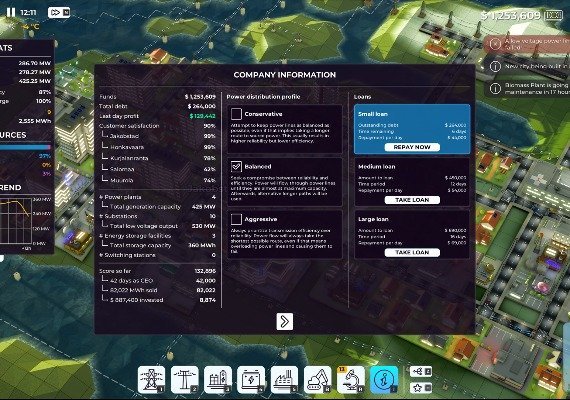
Task: Repay the small loan now
Action: coord(412,147)
